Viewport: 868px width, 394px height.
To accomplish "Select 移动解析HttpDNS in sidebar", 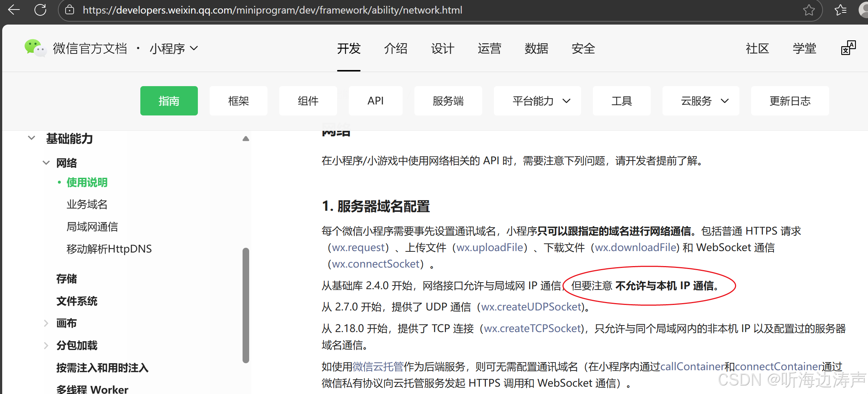I will pyautogui.click(x=109, y=249).
